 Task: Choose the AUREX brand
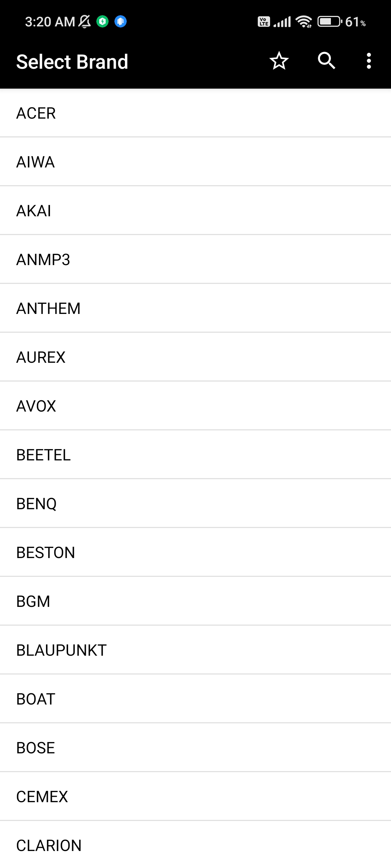(x=195, y=357)
